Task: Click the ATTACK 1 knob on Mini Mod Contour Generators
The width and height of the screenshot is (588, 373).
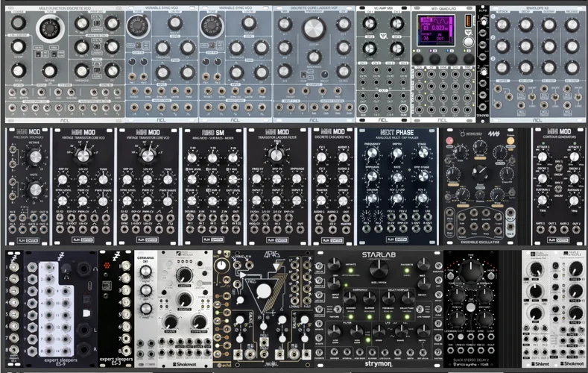Action: [543, 157]
